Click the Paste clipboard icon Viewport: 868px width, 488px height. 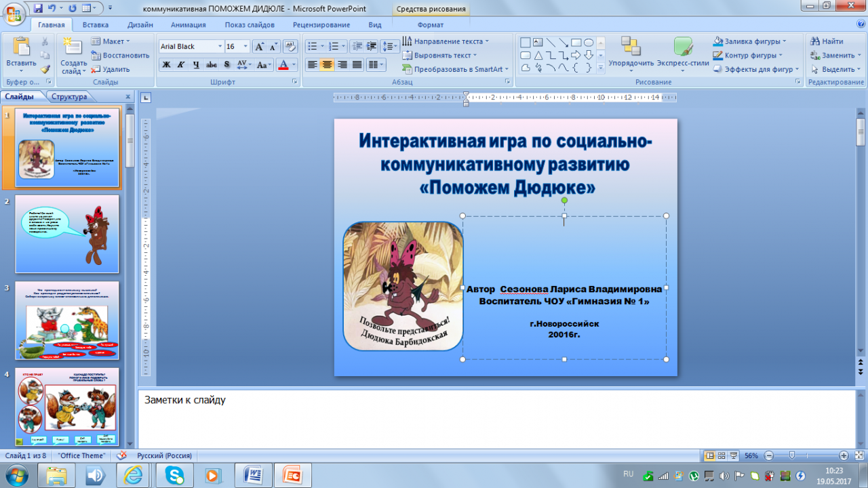click(22, 46)
